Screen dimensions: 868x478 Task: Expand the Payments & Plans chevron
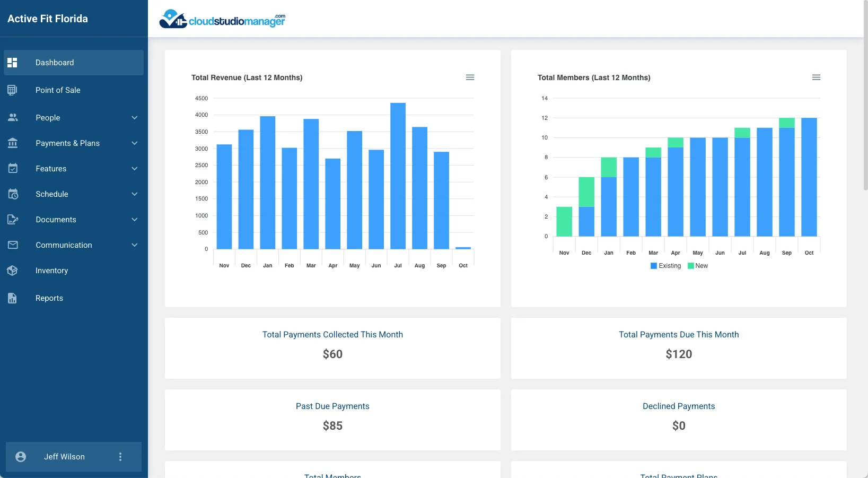[135, 143]
